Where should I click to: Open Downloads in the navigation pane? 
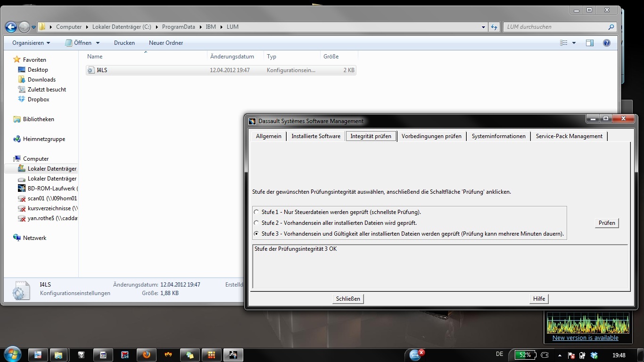(x=41, y=80)
